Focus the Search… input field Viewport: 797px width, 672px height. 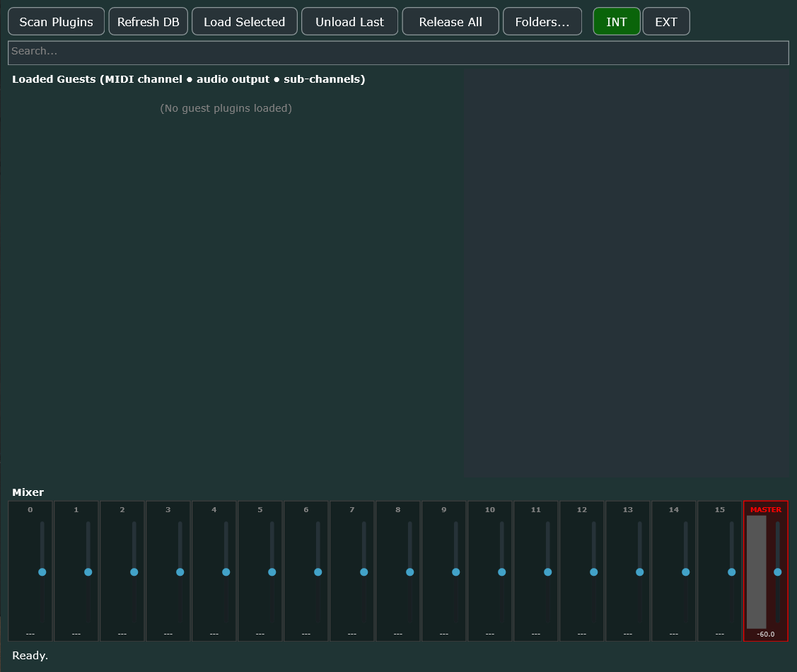click(x=399, y=52)
